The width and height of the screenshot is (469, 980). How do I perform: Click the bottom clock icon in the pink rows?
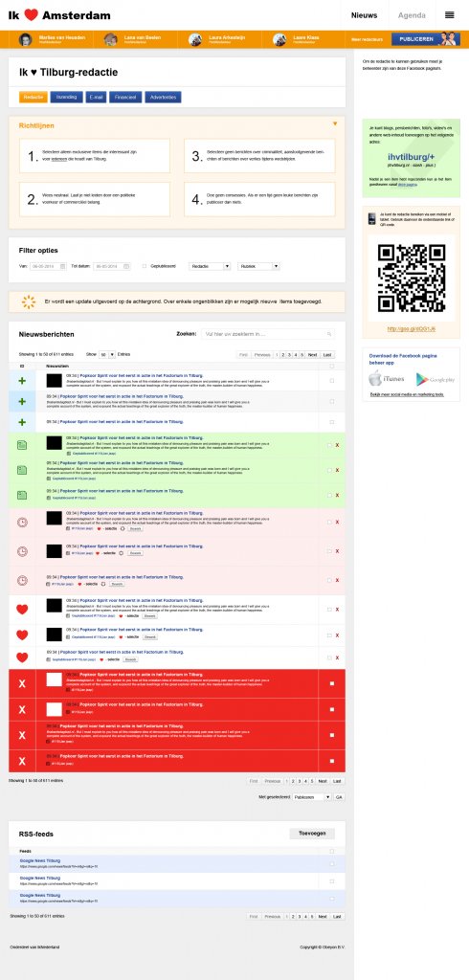click(x=22, y=581)
